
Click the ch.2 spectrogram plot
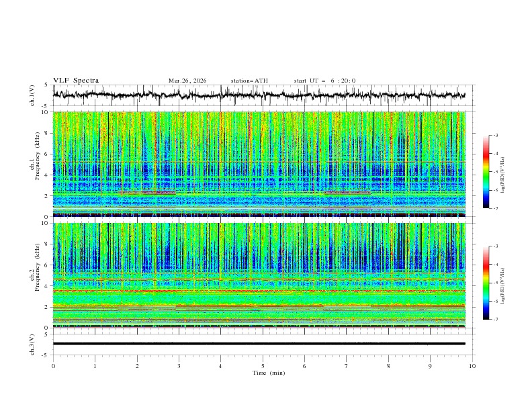click(x=259, y=275)
